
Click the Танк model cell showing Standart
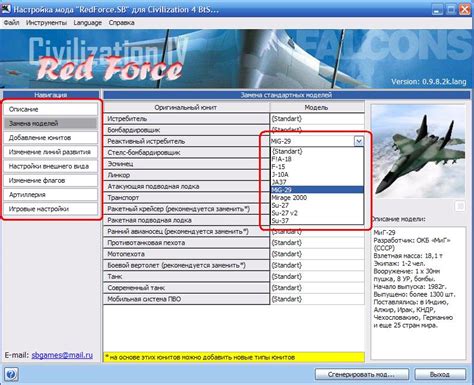(317, 276)
